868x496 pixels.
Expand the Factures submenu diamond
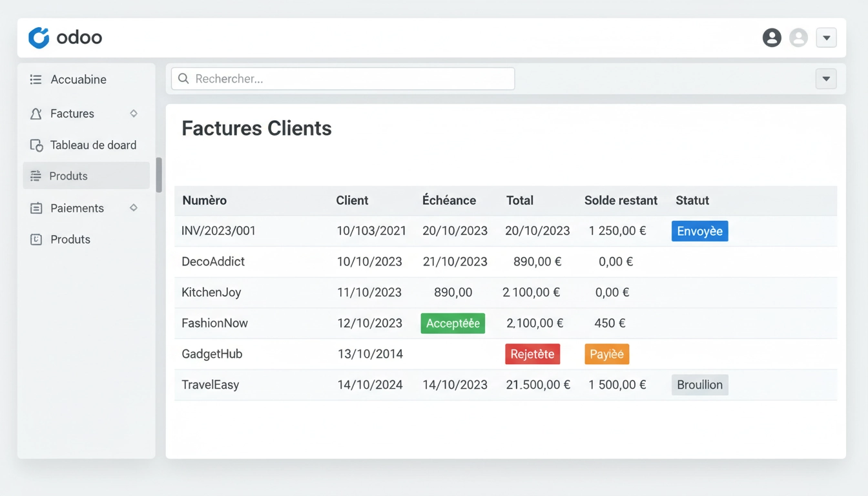(x=134, y=114)
